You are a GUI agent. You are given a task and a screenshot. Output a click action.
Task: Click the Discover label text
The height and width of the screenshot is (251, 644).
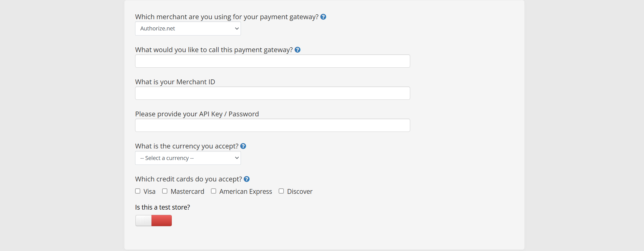pyautogui.click(x=300, y=192)
